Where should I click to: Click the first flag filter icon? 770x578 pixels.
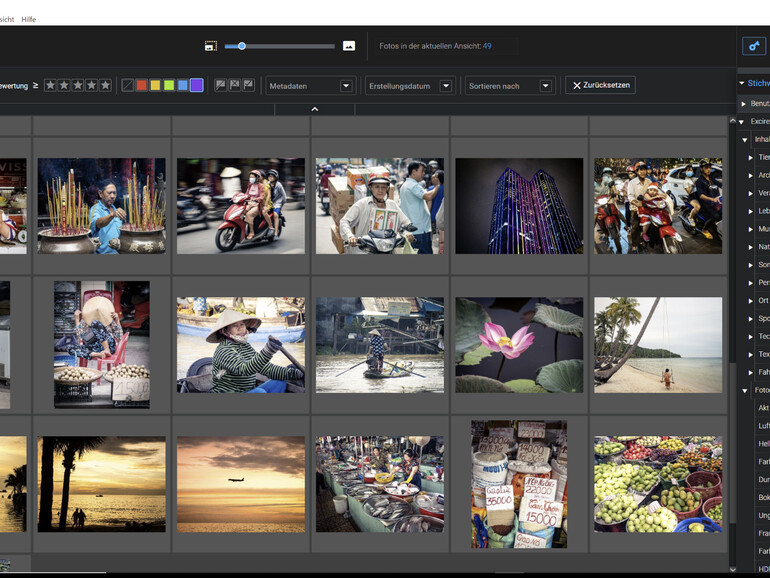coord(221,85)
